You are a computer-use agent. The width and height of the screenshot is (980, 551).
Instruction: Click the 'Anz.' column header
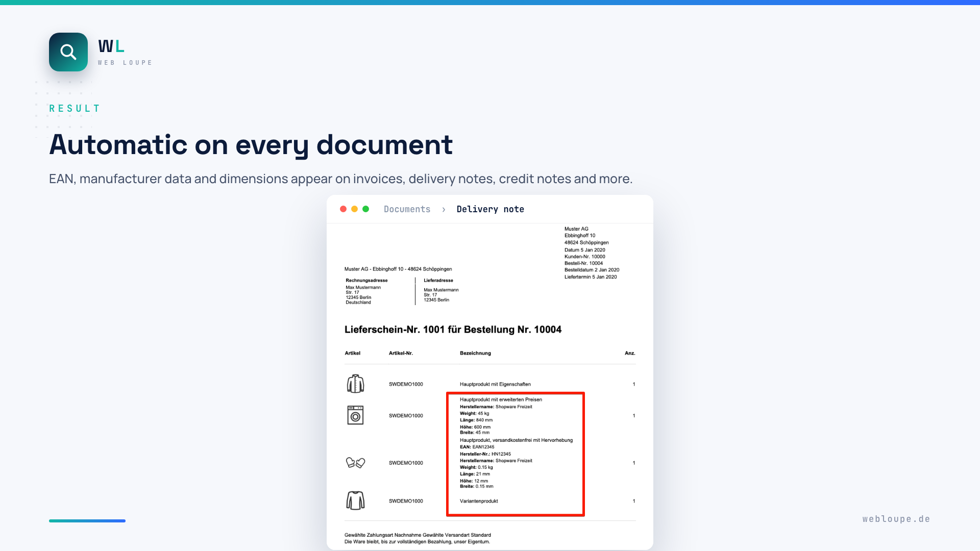coord(630,353)
